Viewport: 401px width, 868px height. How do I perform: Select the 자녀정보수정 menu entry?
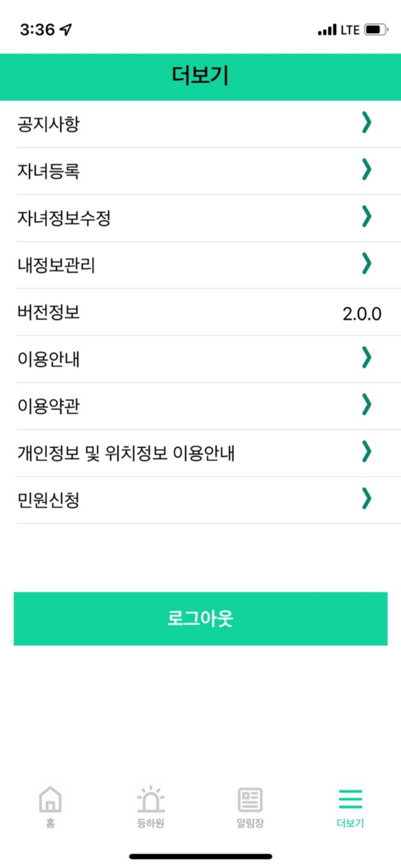(200, 217)
